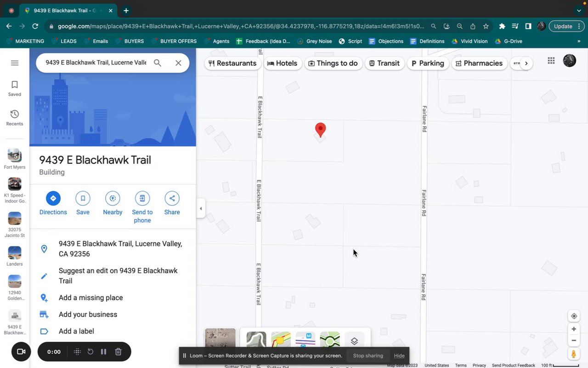Screen dimensions: 588x368
Task: Click the Directions button
Action: [53, 203]
